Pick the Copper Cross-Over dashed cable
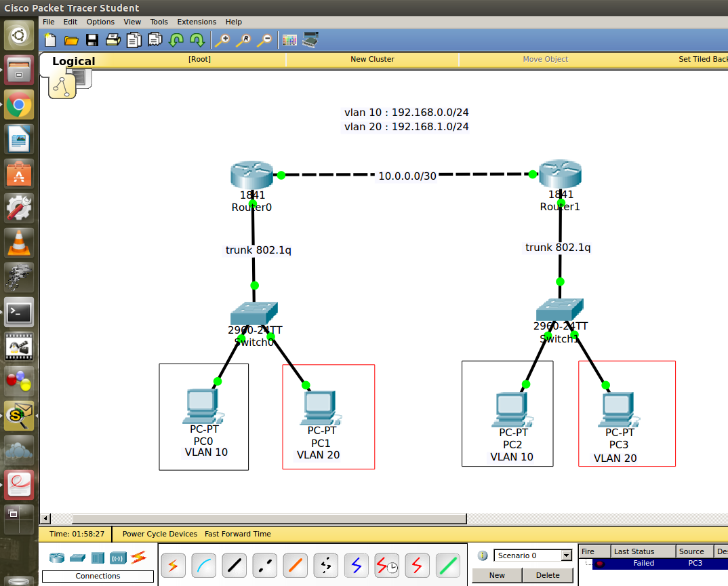Screen dimensions: 728x586 click(264, 566)
